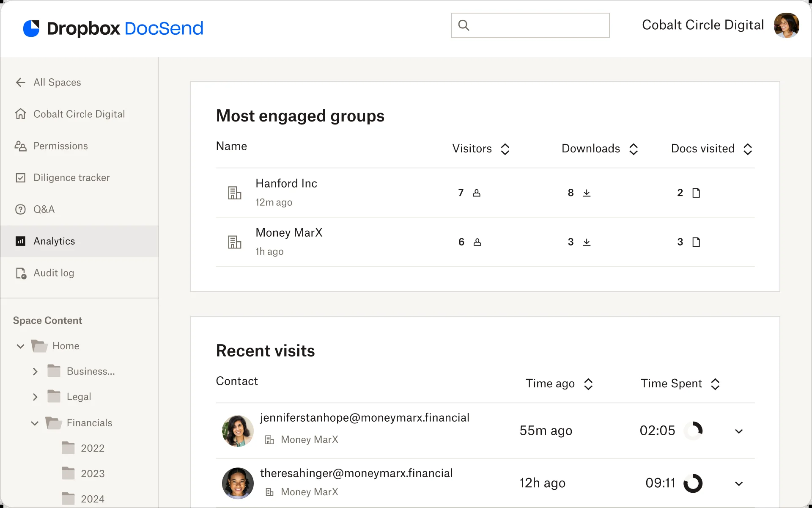
Task: Click the Legal folder icon
Action: (x=54, y=396)
